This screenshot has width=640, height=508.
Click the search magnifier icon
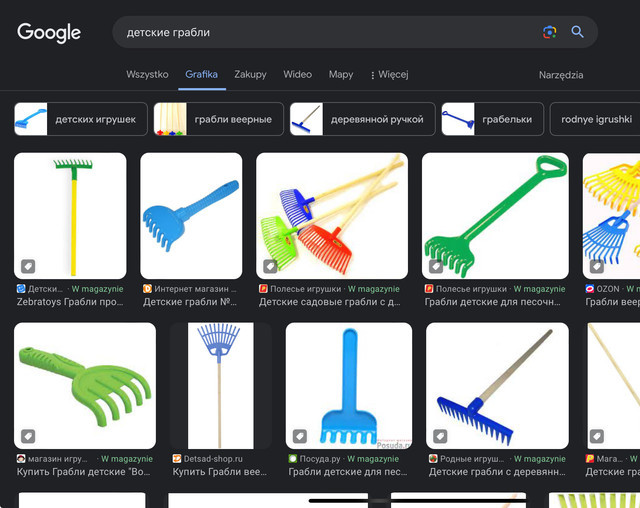click(577, 32)
